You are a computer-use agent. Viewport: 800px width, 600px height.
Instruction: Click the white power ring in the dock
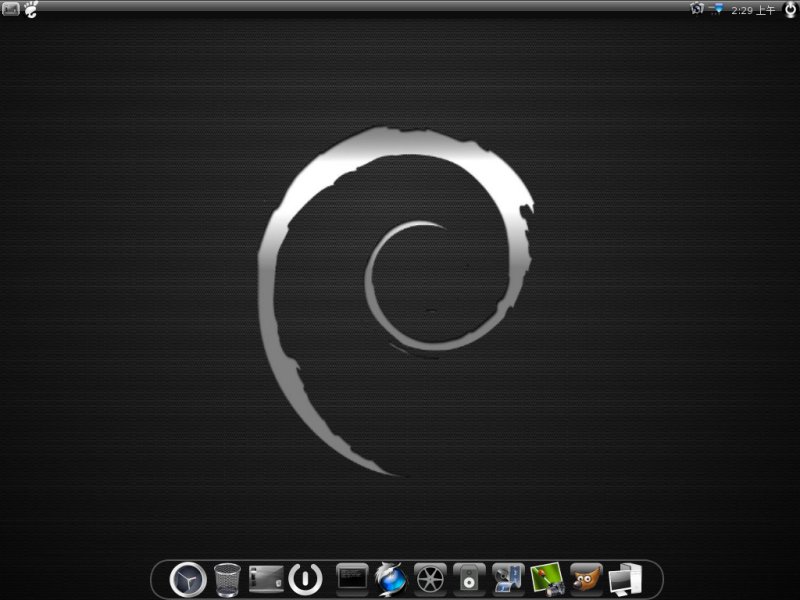click(305, 580)
